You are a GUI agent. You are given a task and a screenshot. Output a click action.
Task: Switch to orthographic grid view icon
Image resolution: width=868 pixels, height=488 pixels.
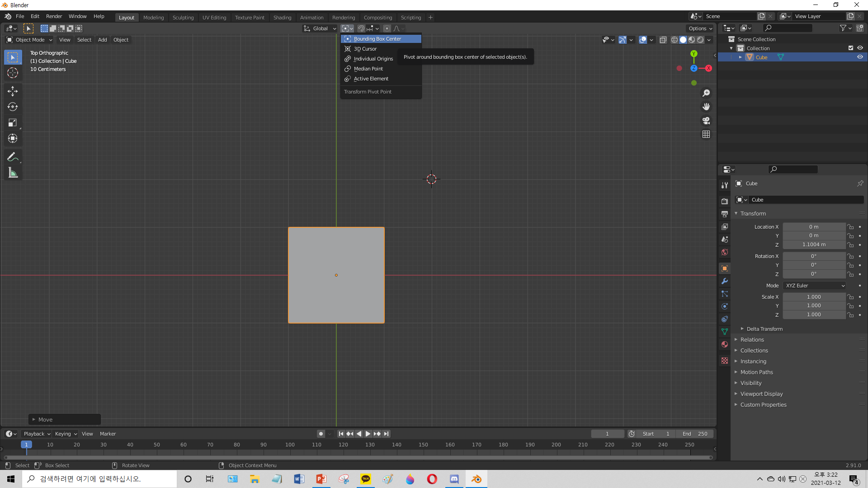[706, 135]
